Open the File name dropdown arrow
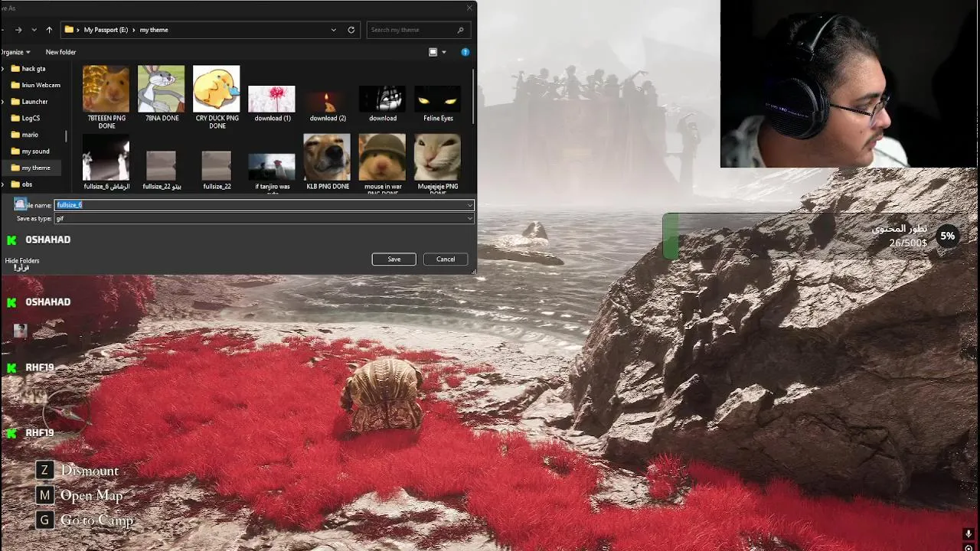980x551 pixels. click(x=470, y=205)
